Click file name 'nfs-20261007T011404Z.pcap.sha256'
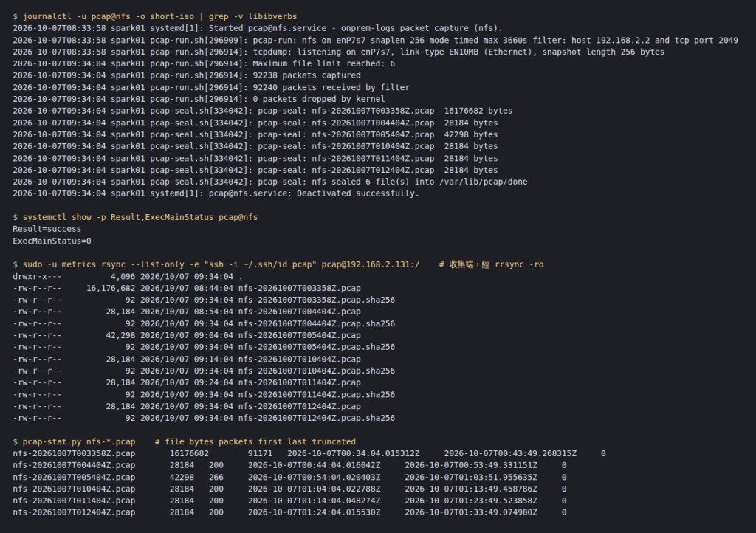Viewport: 756px width, 533px height. pos(316,394)
